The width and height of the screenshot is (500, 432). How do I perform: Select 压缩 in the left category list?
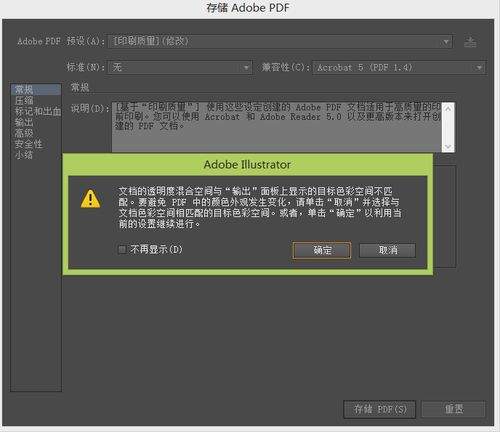pos(24,100)
